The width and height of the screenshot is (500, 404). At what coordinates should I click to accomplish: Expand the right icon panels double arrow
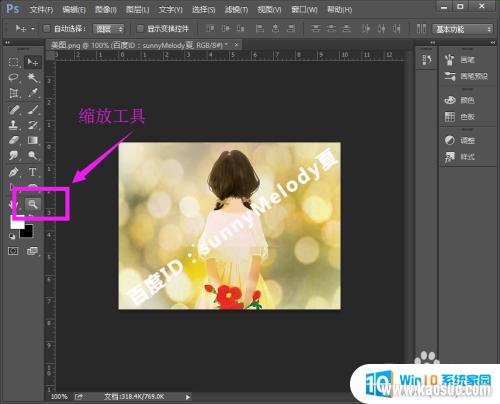pos(493,43)
